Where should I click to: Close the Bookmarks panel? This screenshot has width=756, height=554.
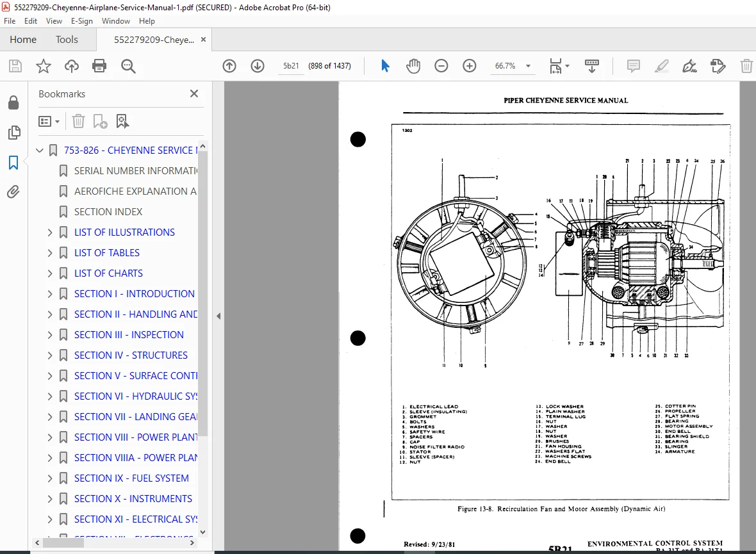[x=194, y=94]
